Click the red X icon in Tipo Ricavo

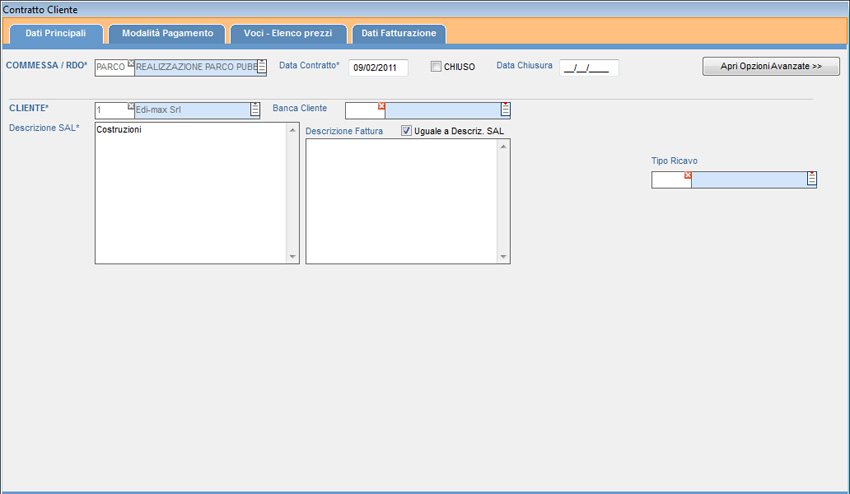coord(688,176)
